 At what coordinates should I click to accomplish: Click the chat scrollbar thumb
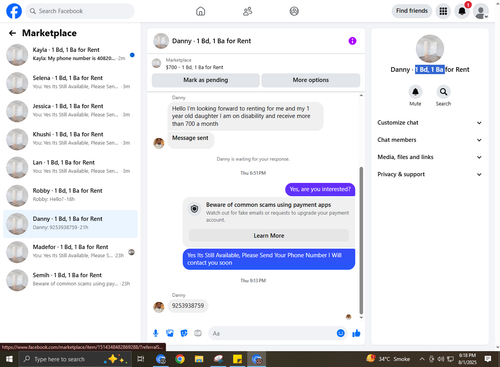click(x=361, y=240)
